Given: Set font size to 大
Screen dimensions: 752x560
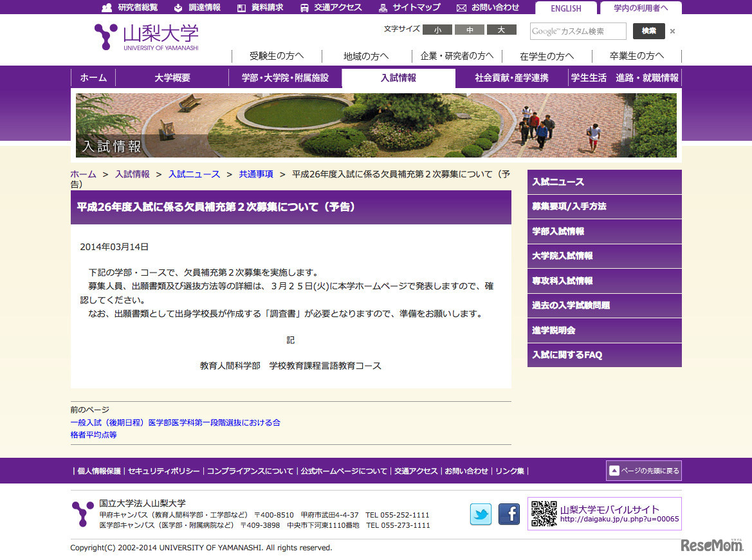Looking at the screenshot, I should 501,30.
